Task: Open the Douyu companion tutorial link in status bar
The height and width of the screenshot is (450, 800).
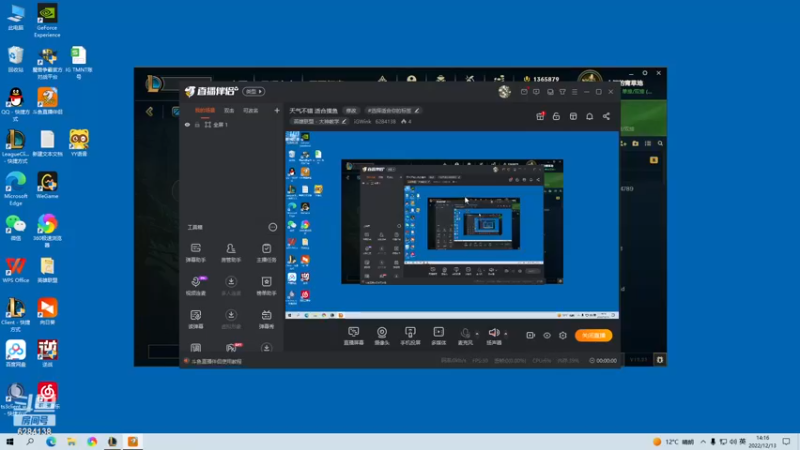Action: 216,361
